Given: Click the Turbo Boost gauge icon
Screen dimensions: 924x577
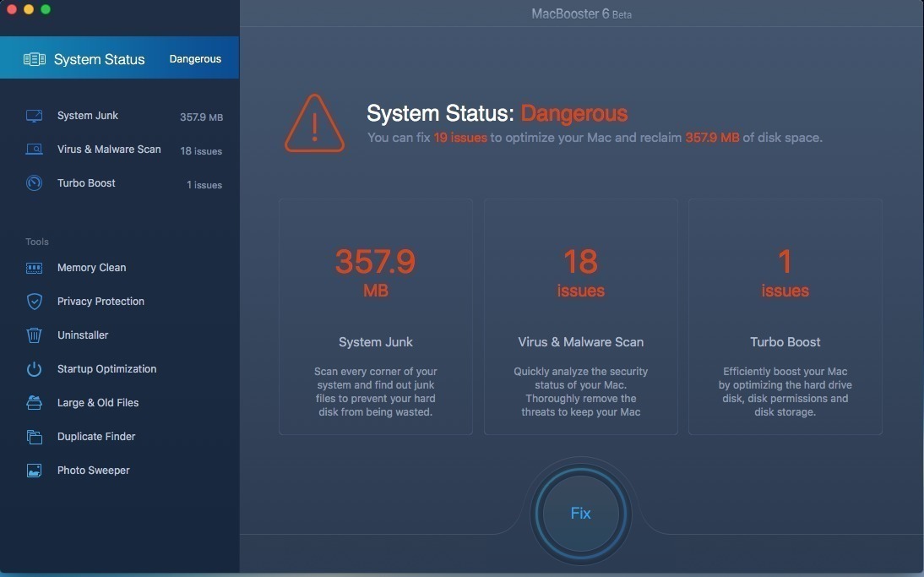Looking at the screenshot, I should [34, 183].
